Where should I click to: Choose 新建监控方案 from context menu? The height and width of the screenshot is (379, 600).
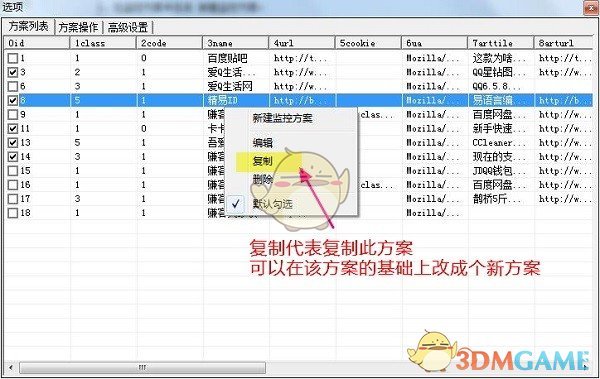coord(282,118)
